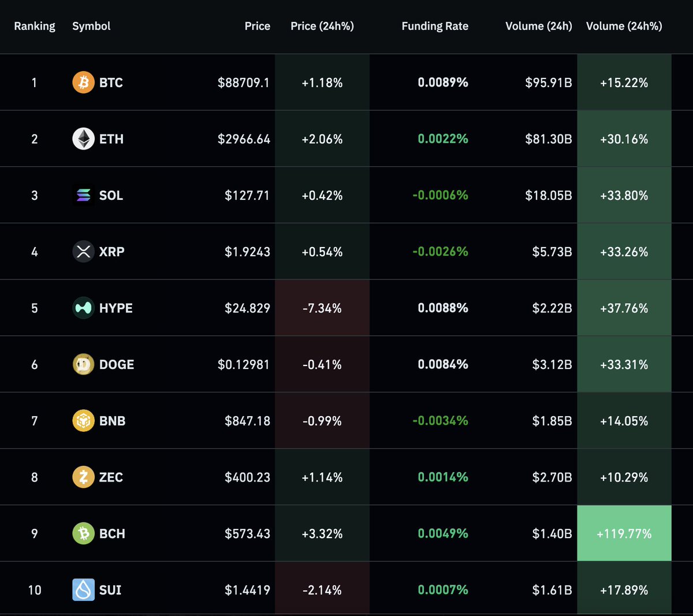Sort by Price column header
693x616 pixels.
point(257,26)
